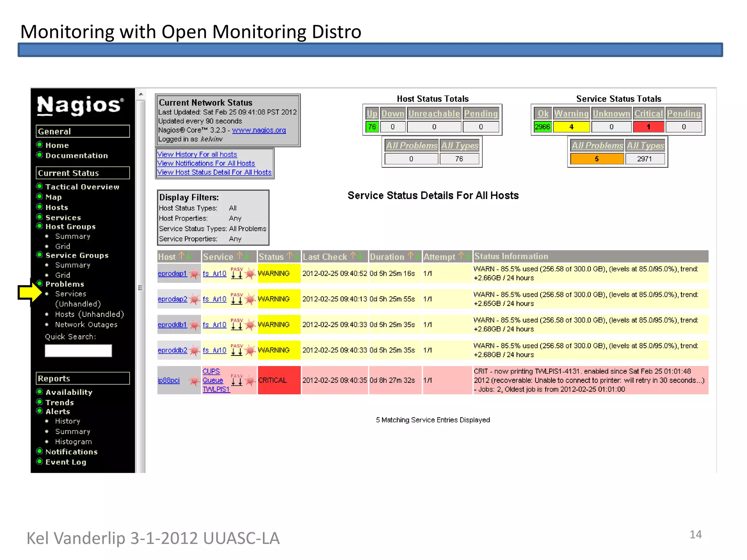Open Alerts Histogram report in sidebar
Viewport: 747px width, 560px height.
click(x=73, y=442)
